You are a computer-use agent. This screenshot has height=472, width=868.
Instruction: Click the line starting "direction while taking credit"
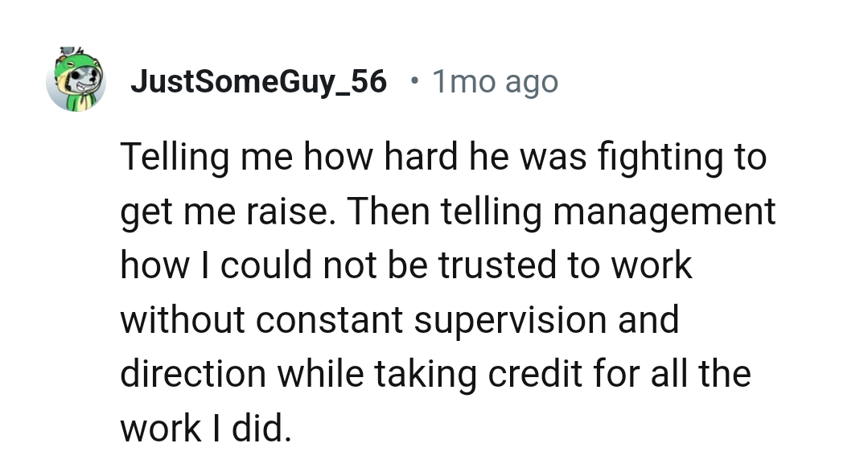tap(435, 375)
